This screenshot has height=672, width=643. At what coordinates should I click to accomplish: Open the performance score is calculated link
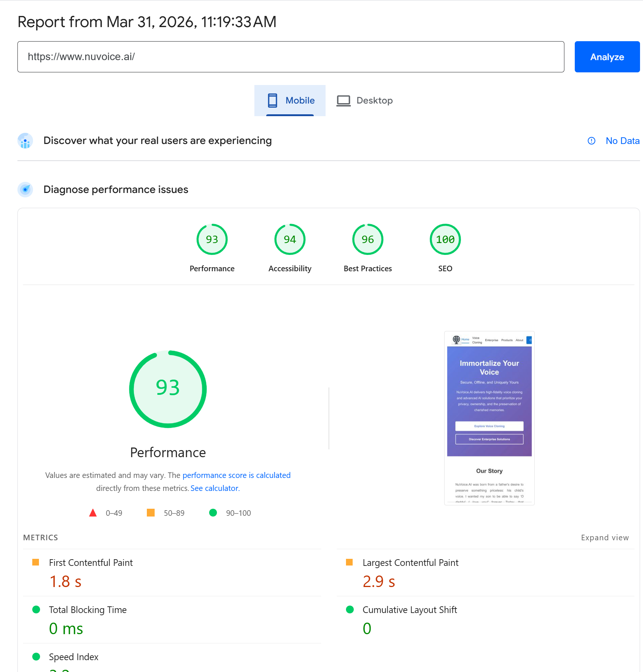coord(236,475)
